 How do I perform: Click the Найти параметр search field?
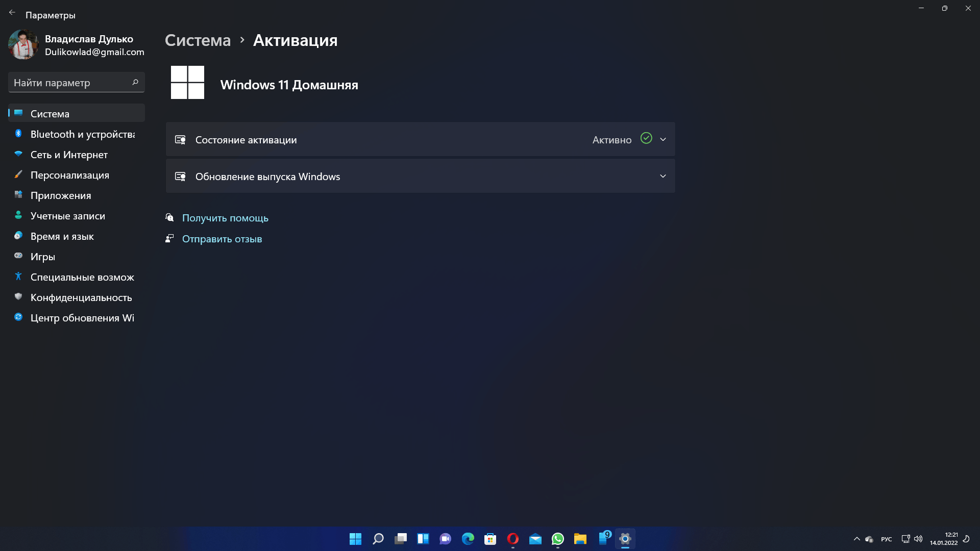point(77,82)
